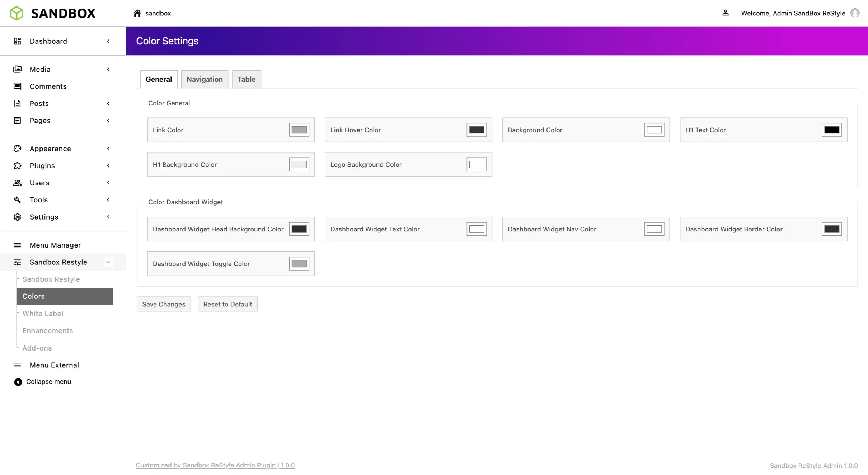Click the Settings gear icon
Viewport: 868px width, 475px height.
(17, 217)
